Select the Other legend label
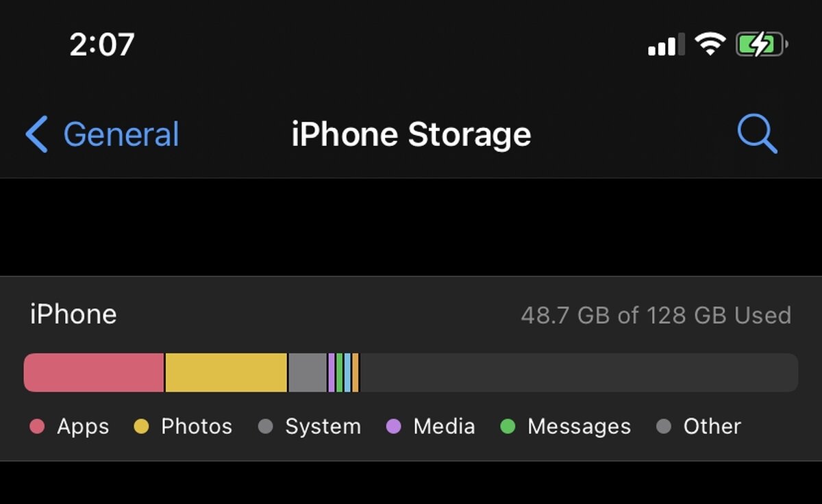Image resolution: width=822 pixels, height=504 pixels. coord(712,427)
